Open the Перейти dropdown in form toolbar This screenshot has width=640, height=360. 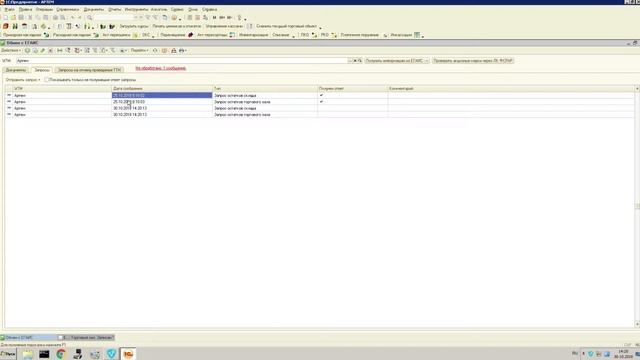click(x=140, y=51)
